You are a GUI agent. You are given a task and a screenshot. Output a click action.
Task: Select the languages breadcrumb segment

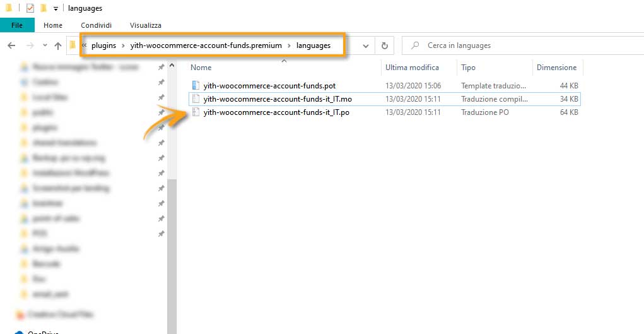313,45
